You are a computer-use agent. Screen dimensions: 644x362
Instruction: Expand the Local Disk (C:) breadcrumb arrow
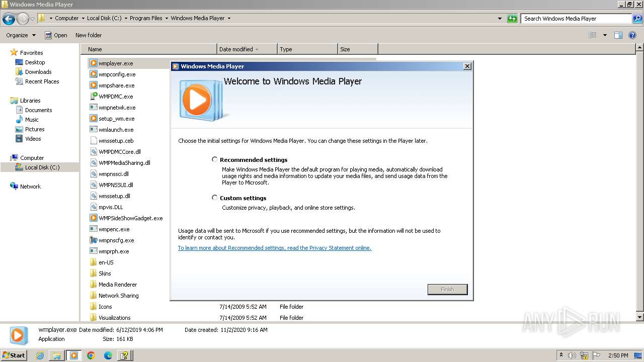[x=126, y=18]
